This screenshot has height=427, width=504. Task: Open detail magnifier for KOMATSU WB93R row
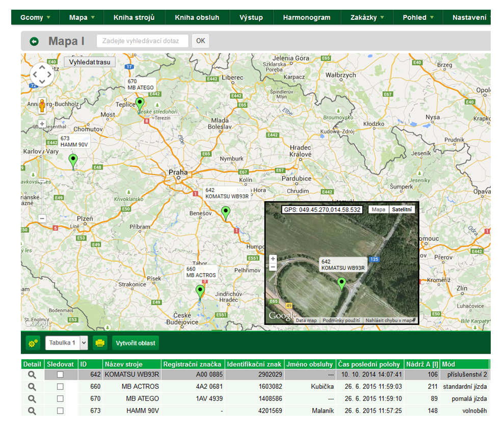click(32, 375)
